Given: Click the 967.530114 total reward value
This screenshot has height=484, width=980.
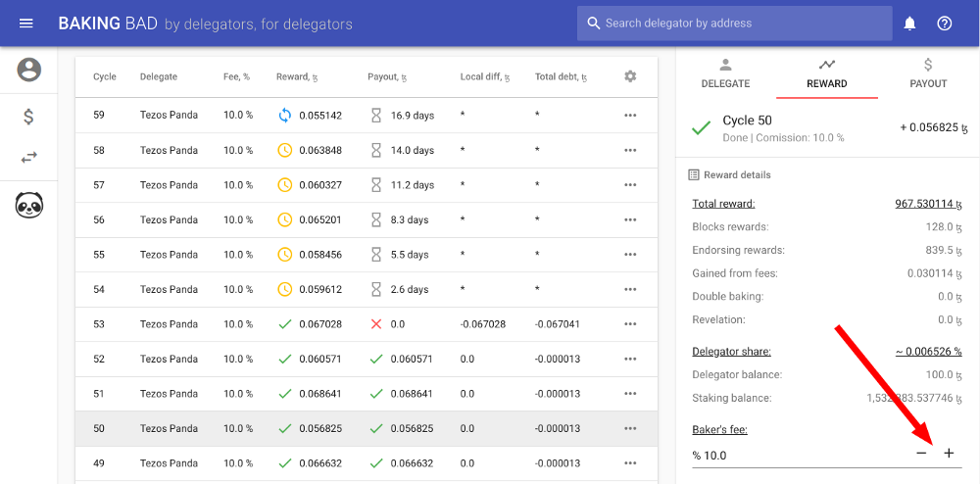Looking at the screenshot, I should 928,204.
